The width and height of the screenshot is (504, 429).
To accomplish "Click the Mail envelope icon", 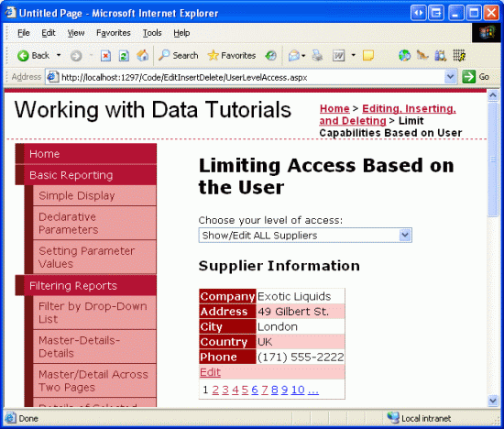I will coord(294,56).
